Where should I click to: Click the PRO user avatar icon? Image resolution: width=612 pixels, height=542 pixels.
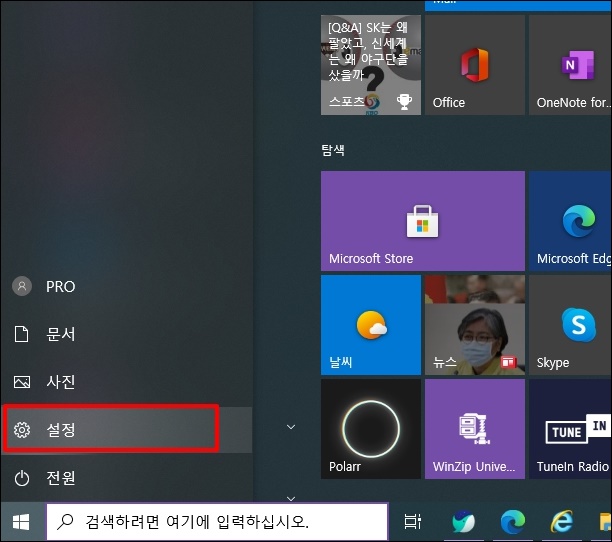coord(22,286)
